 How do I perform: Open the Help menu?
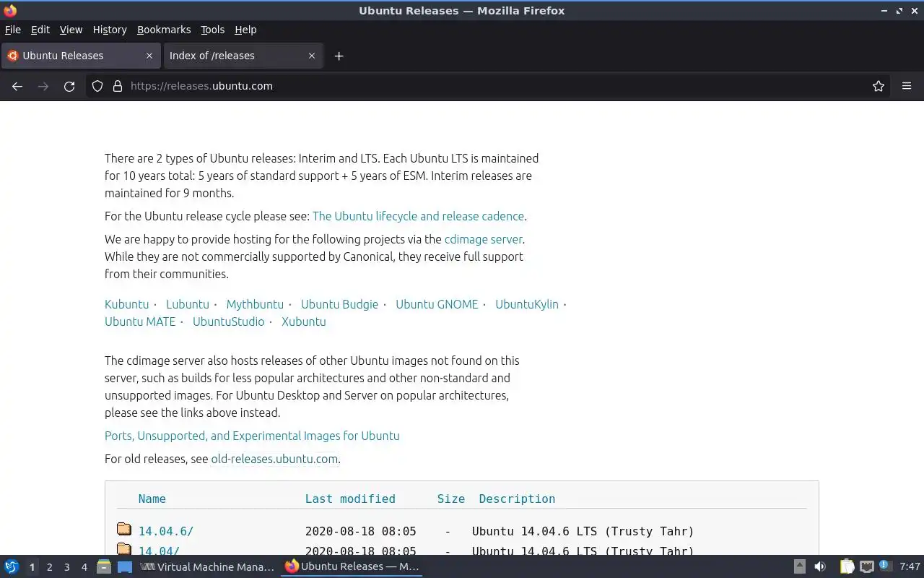coord(245,30)
